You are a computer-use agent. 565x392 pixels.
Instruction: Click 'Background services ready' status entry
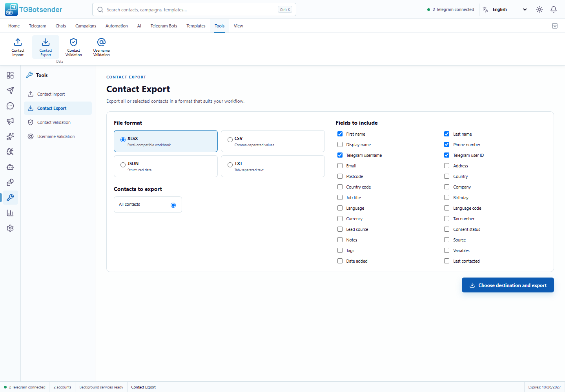pos(101,387)
